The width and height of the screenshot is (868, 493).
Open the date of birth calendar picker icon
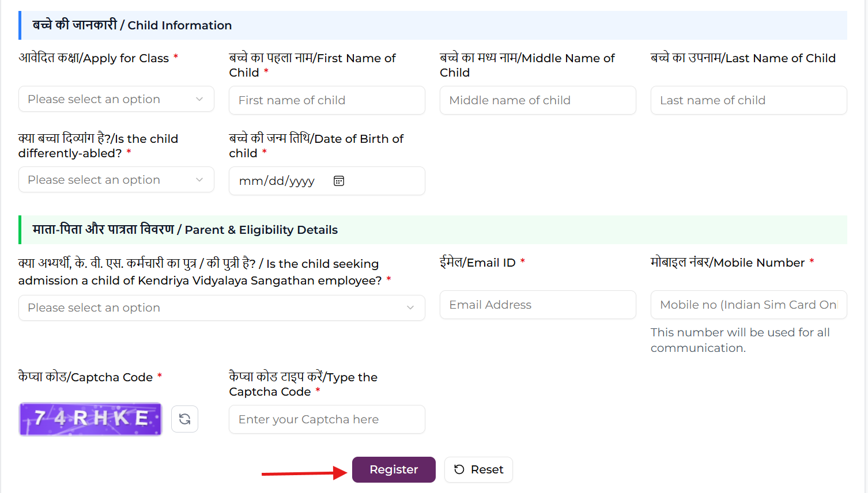339,181
